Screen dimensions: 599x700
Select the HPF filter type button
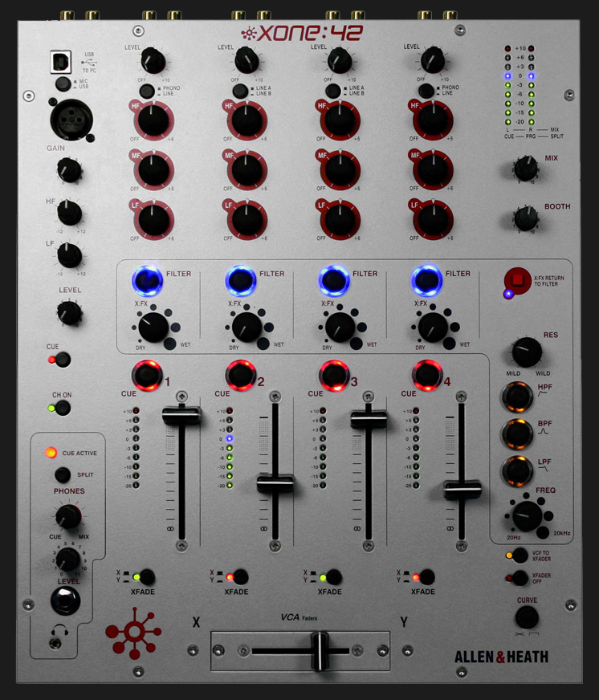coord(517,397)
